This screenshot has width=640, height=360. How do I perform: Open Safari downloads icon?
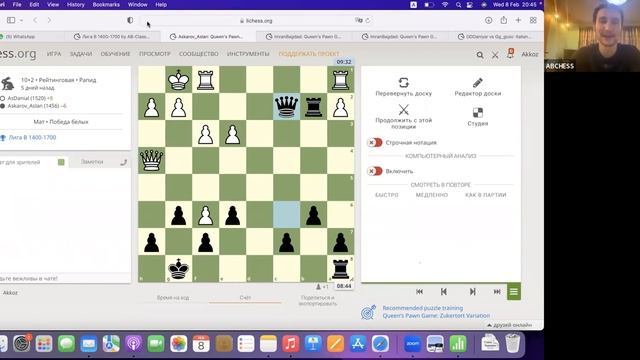pyautogui.click(x=489, y=20)
